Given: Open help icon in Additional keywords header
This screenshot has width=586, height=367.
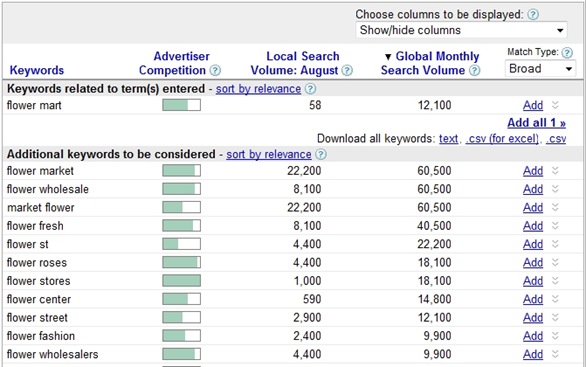Looking at the screenshot, I should [321, 154].
